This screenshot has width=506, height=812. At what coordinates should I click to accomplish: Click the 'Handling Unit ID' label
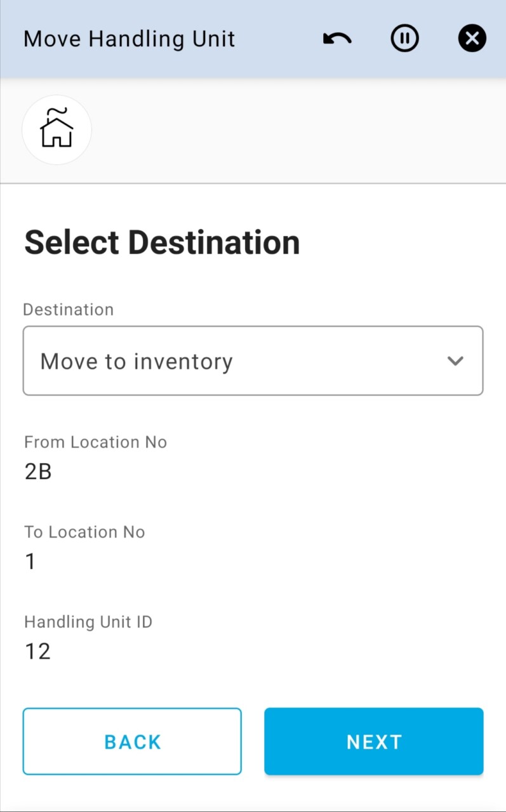(x=88, y=622)
